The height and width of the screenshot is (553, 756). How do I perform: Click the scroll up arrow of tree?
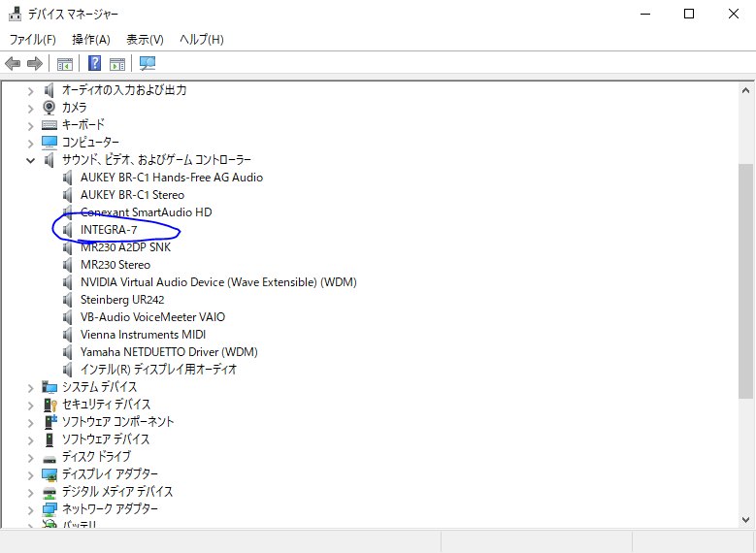coord(745,90)
